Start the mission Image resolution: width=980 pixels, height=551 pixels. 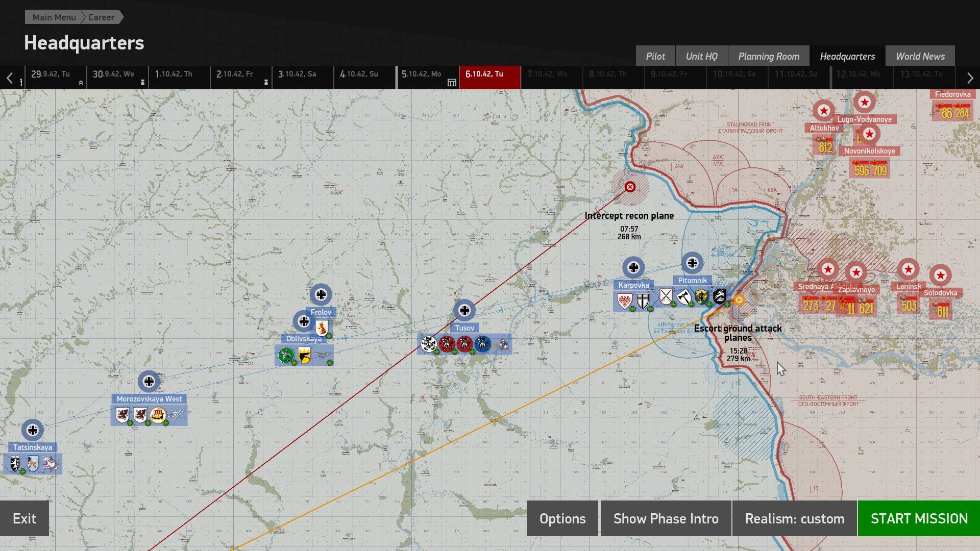[x=919, y=518]
